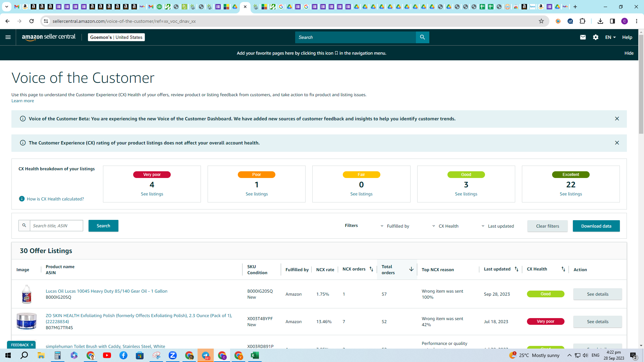Click the Clear filters button
The width and height of the screenshot is (644, 362).
pos(547,226)
